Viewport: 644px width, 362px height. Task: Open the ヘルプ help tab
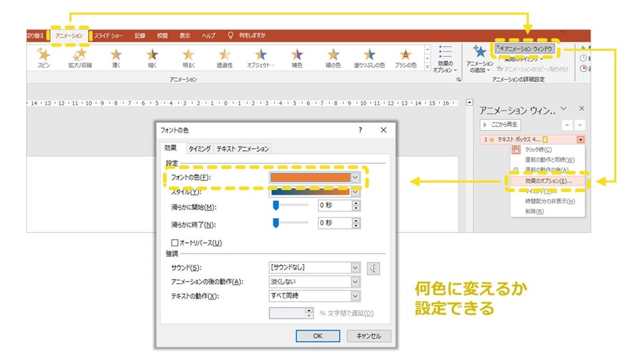(x=209, y=36)
